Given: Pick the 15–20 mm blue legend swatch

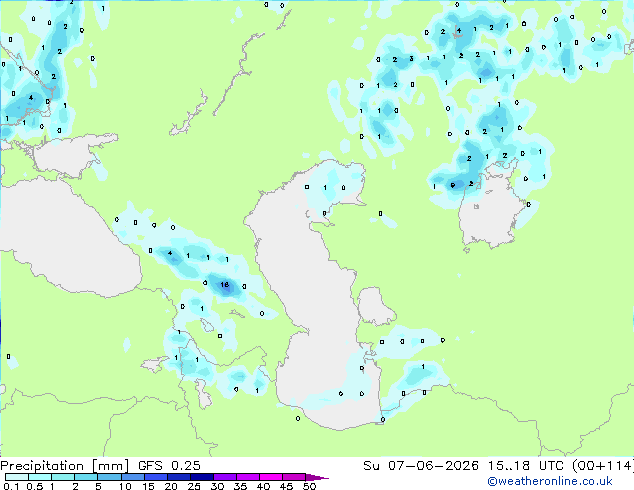Looking at the screenshot, I should (x=156, y=477).
